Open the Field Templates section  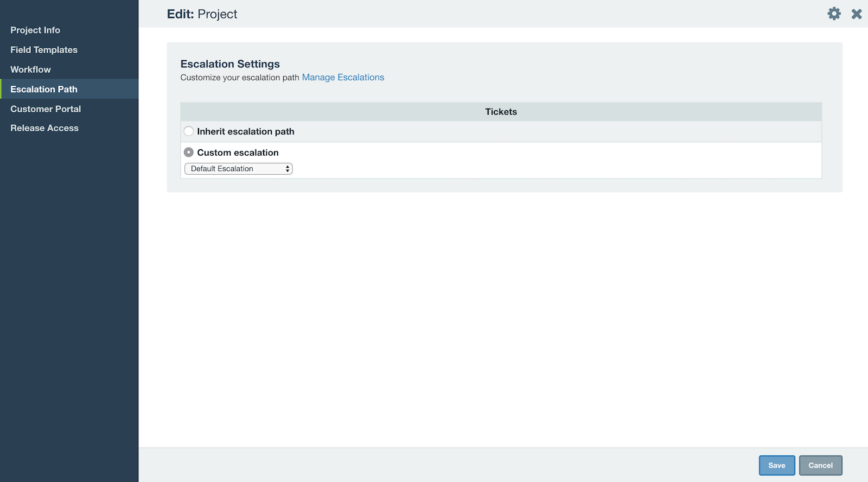pyautogui.click(x=44, y=50)
